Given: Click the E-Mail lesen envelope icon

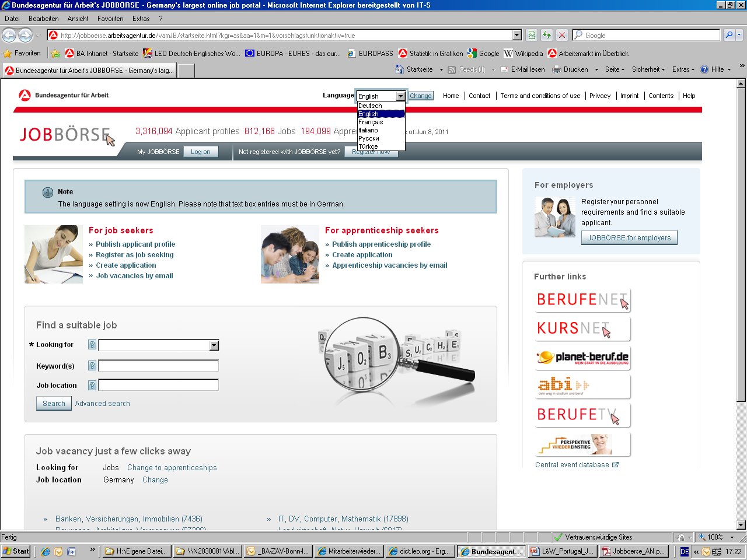Looking at the screenshot, I should point(504,69).
